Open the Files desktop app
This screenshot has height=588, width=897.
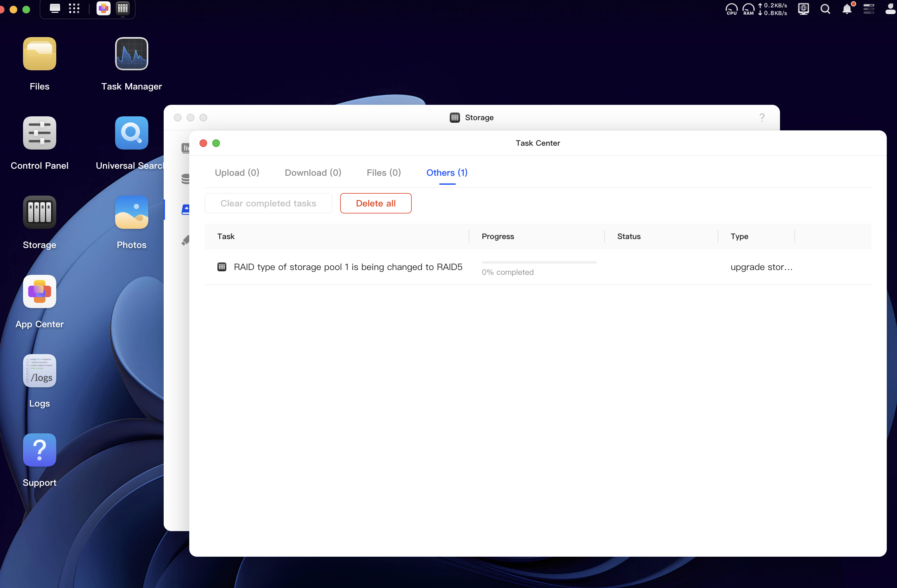click(40, 53)
